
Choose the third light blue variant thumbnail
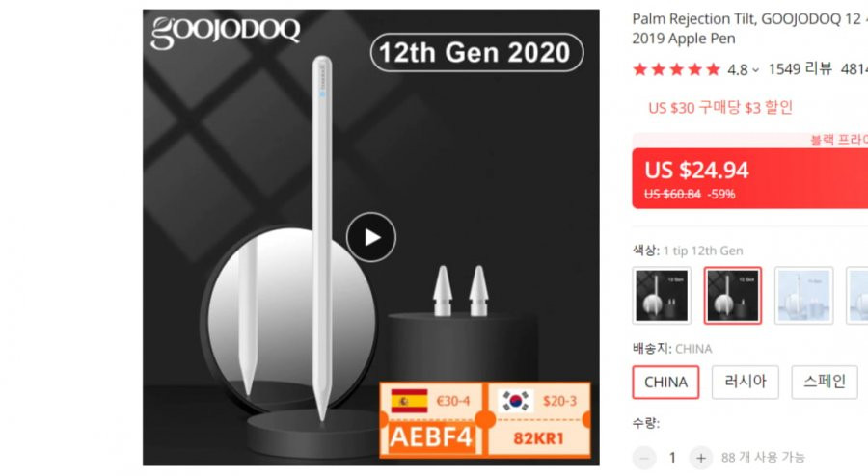(803, 295)
